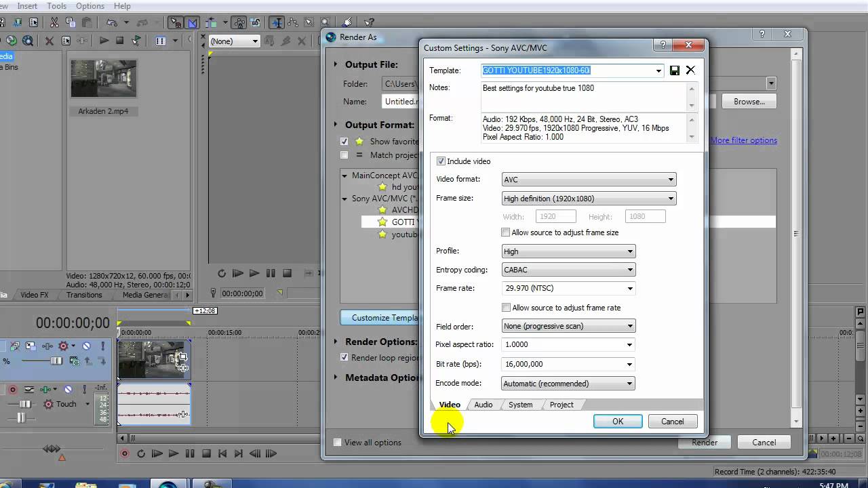Click the Copy icon in the main toolbar
The width and height of the screenshot is (868, 488).
(x=71, y=22)
